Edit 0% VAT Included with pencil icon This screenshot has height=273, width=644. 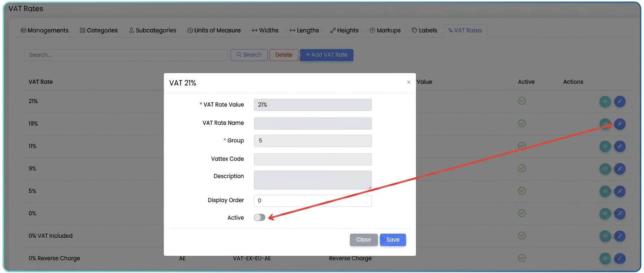[620, 236]
